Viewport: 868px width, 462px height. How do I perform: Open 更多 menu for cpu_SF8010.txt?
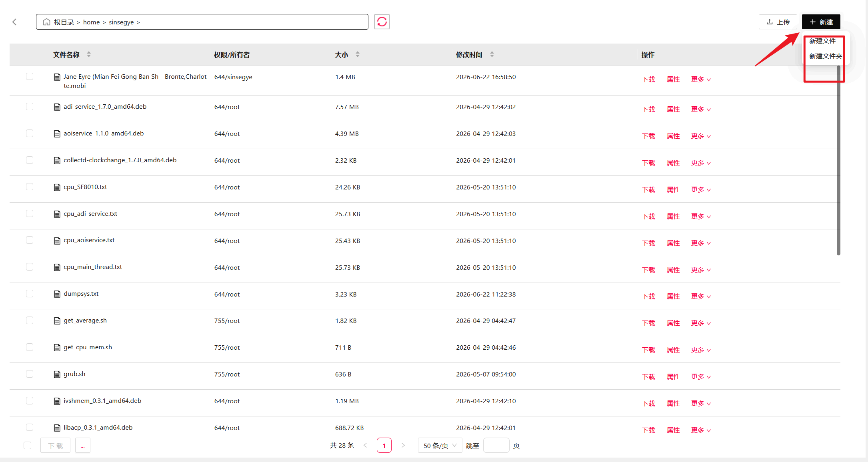(x=701, y=189)
